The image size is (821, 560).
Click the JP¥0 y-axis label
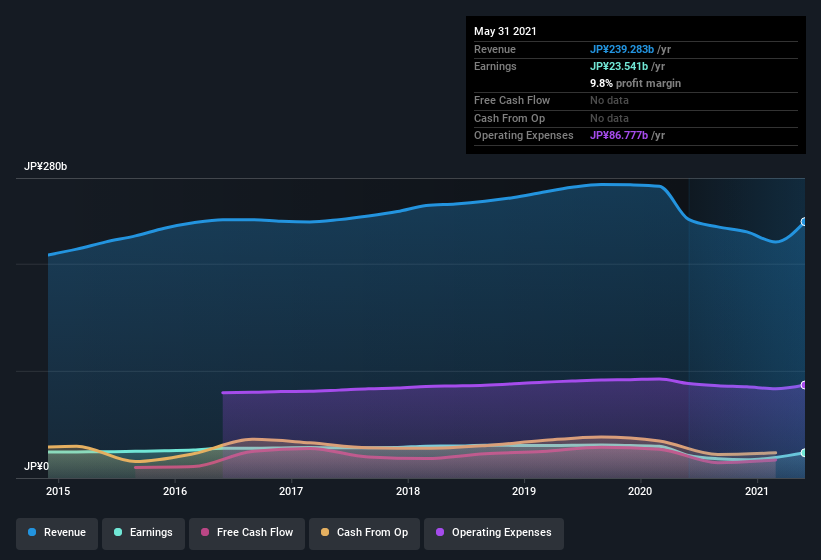tap(37, 466)
